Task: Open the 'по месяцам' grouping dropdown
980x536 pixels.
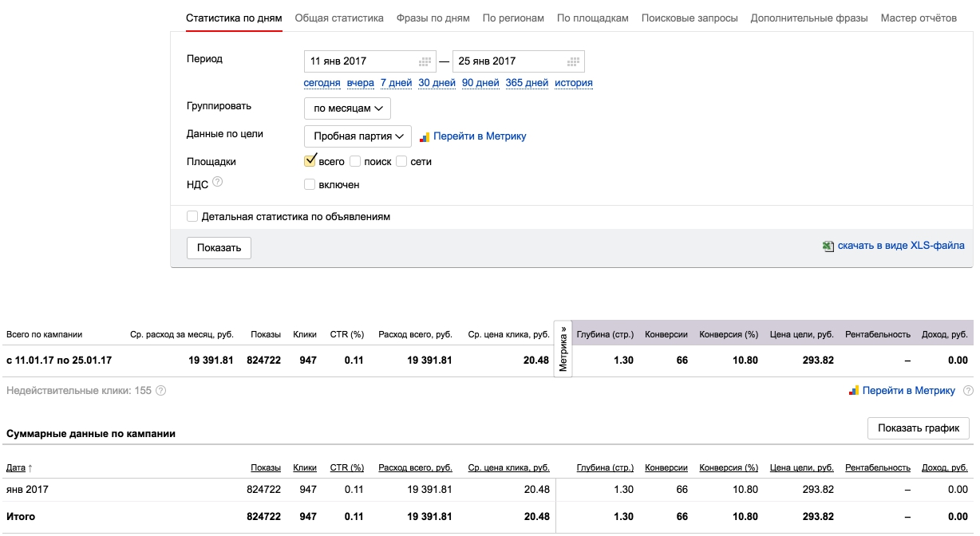Action: [x=347, y=108]
